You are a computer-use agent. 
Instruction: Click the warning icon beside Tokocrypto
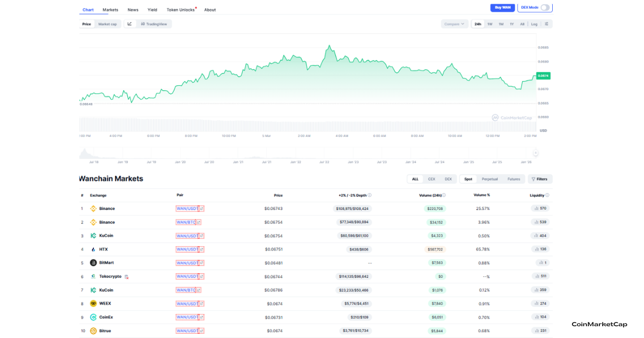click(127, 277)
